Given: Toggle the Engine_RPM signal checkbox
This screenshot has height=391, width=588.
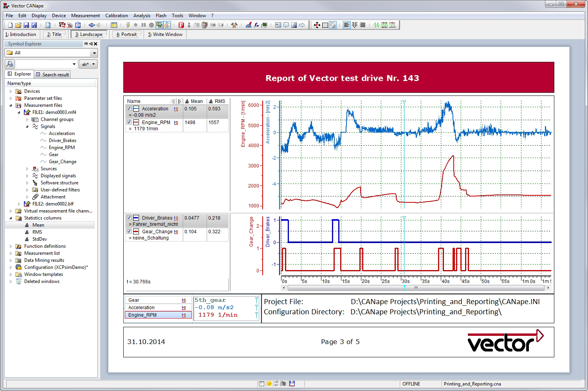Looking at the screenshot, I should click(x=129, y=122).
